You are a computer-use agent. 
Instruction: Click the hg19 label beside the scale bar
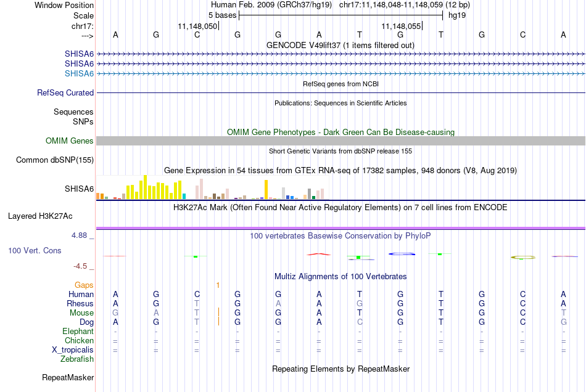point(457,15)
